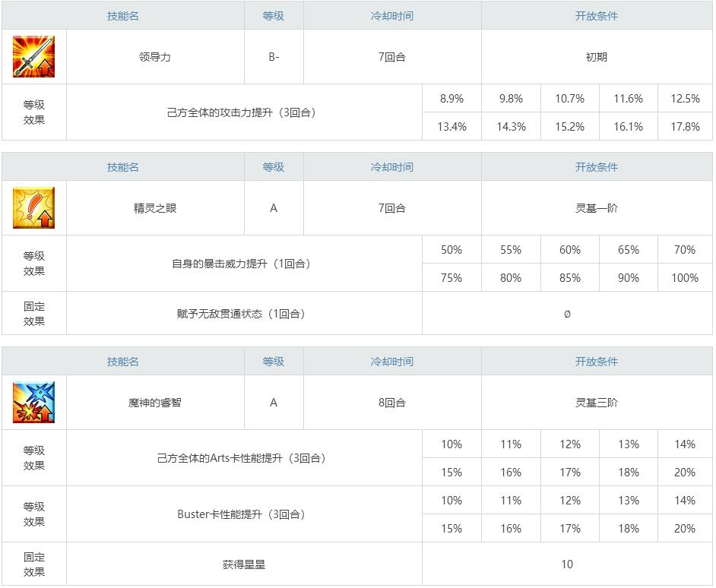
Task: Click 己方全体的攻击力提升 effect text
Action: pyautogui.click(x=241, y=112)
